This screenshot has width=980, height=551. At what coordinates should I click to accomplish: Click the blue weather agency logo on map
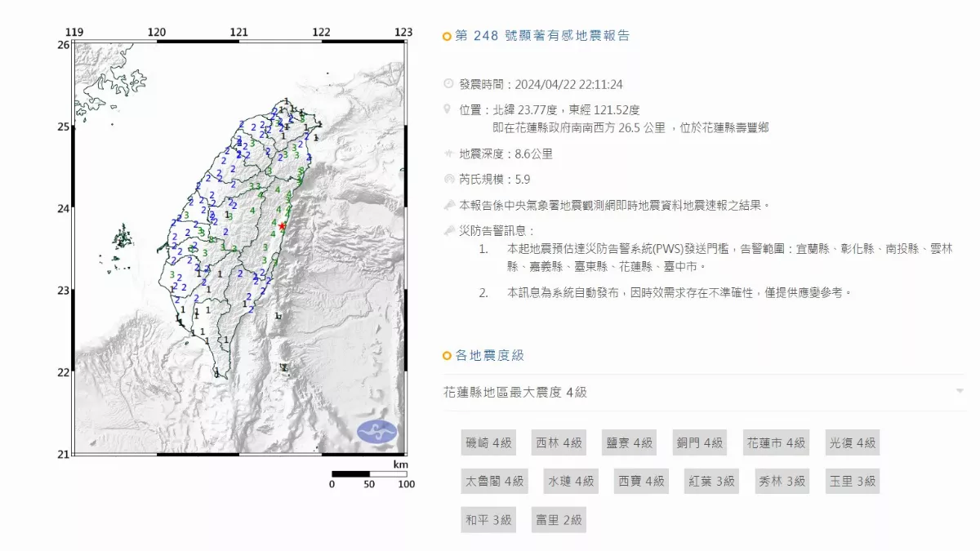pyautogui.click(x=376, y=431)
